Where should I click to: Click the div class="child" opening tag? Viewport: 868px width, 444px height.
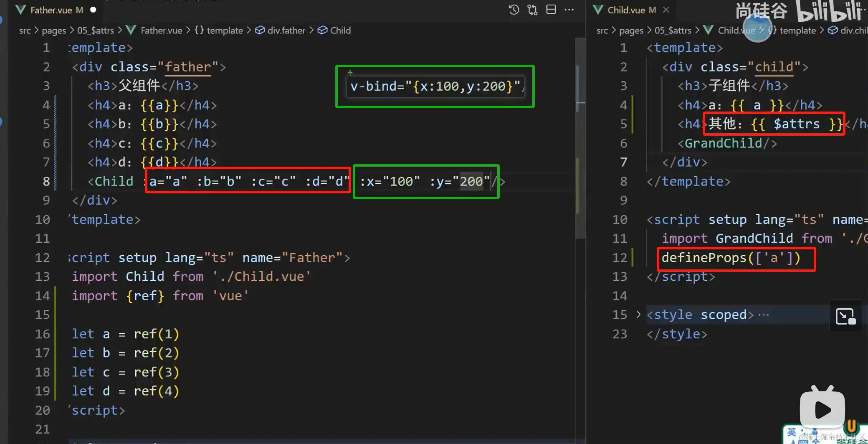735,67
